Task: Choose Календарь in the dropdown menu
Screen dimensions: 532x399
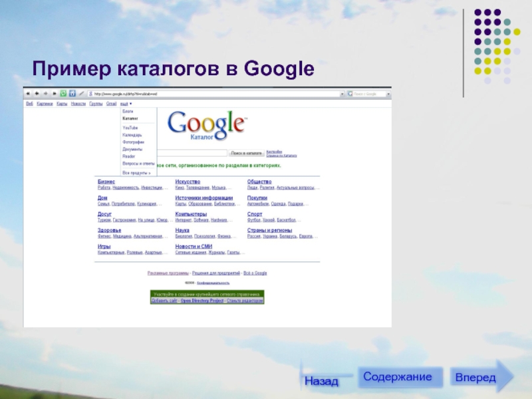Action: tap(132, 135)
